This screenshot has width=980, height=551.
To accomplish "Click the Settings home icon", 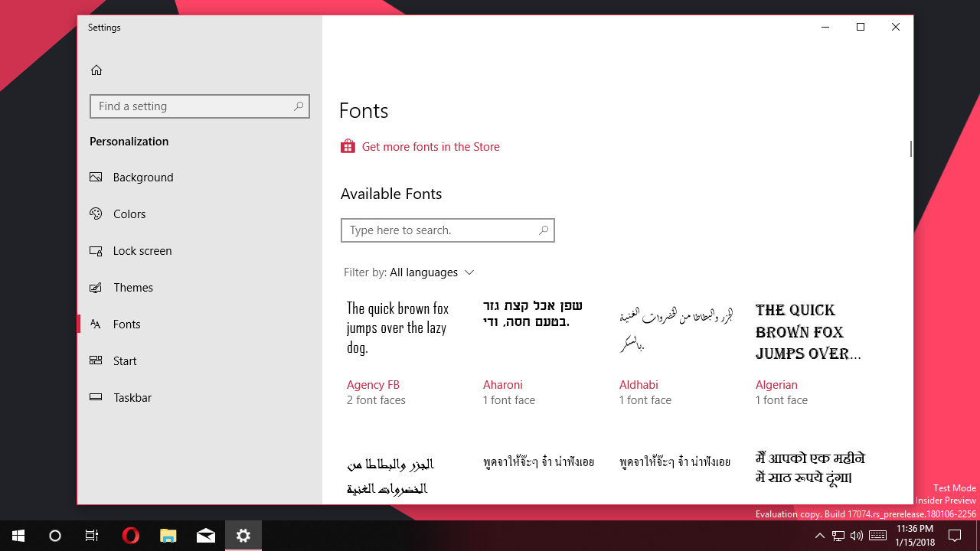I will pos(96,70).
